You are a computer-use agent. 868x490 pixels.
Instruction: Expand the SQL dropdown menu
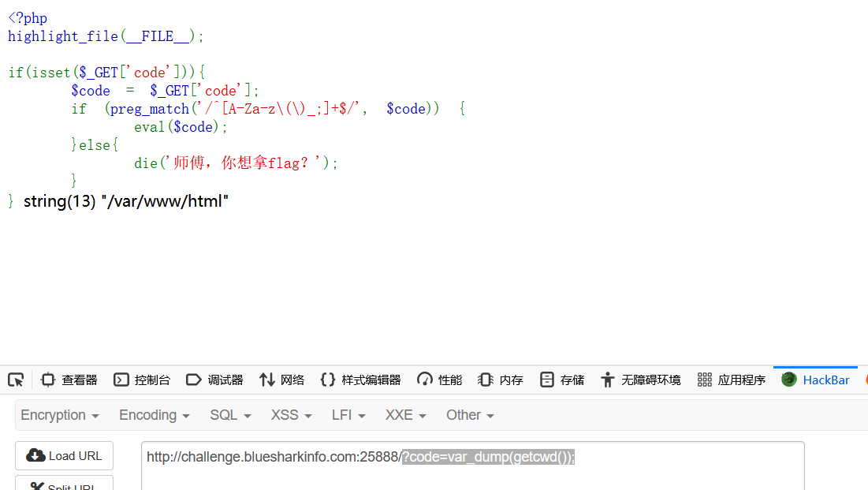[230, 415]
